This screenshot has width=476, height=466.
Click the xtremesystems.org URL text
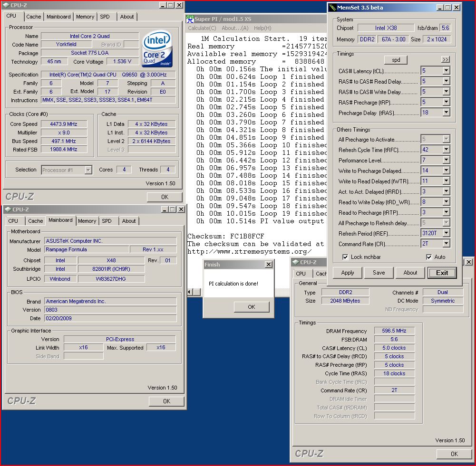249,252
